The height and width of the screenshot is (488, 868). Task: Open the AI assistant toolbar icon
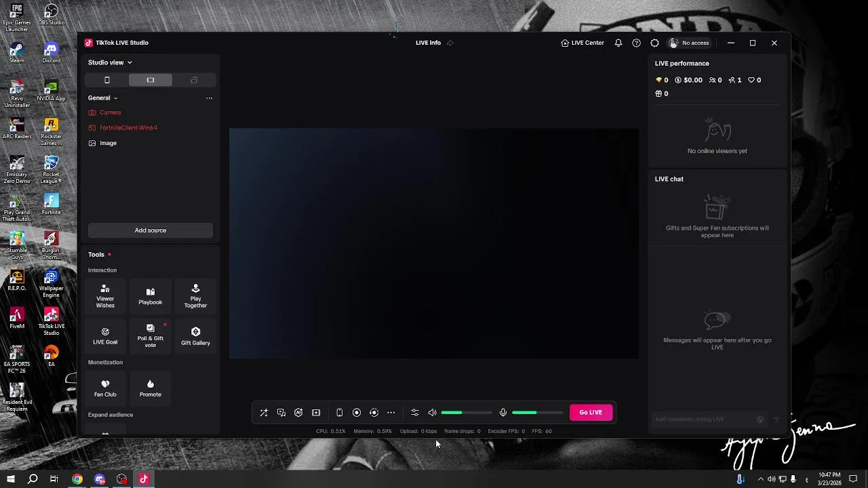tap(298, 413)
